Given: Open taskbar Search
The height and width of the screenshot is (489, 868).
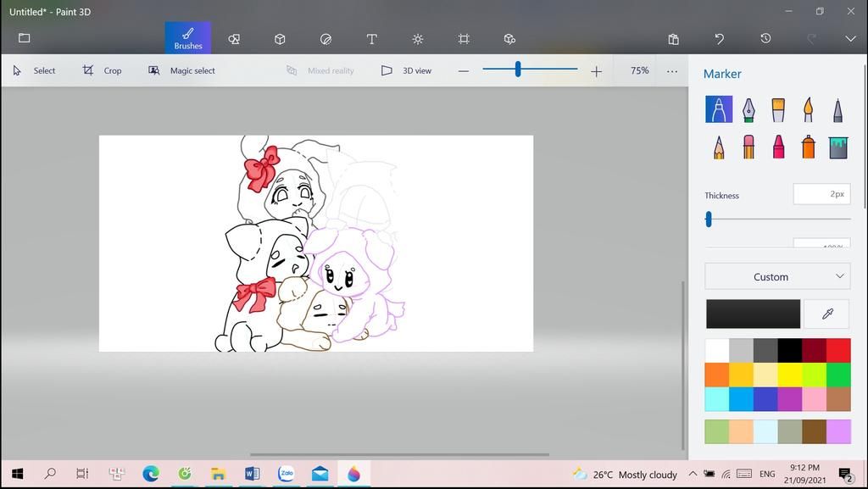Looking at the screenshot, I should (x=50, y=474).
